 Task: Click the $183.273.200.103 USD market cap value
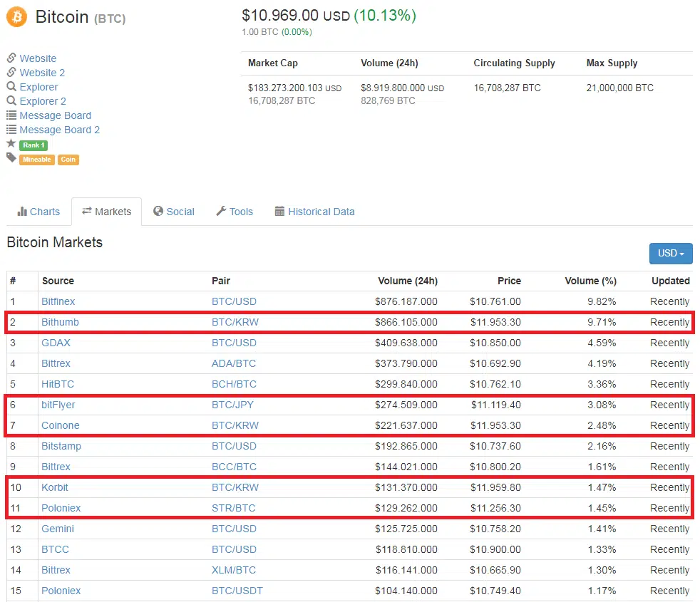point(294,88)
